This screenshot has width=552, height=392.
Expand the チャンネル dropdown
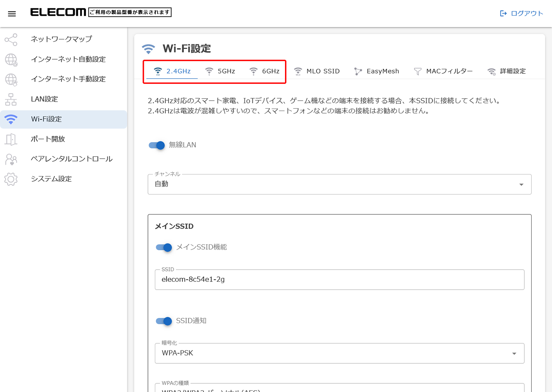(339, 184)
